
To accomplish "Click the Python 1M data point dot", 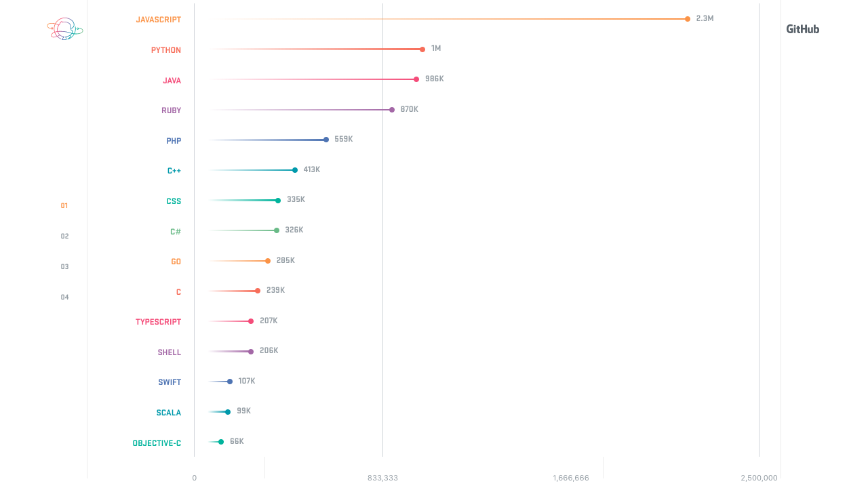I will coord(422,49).
